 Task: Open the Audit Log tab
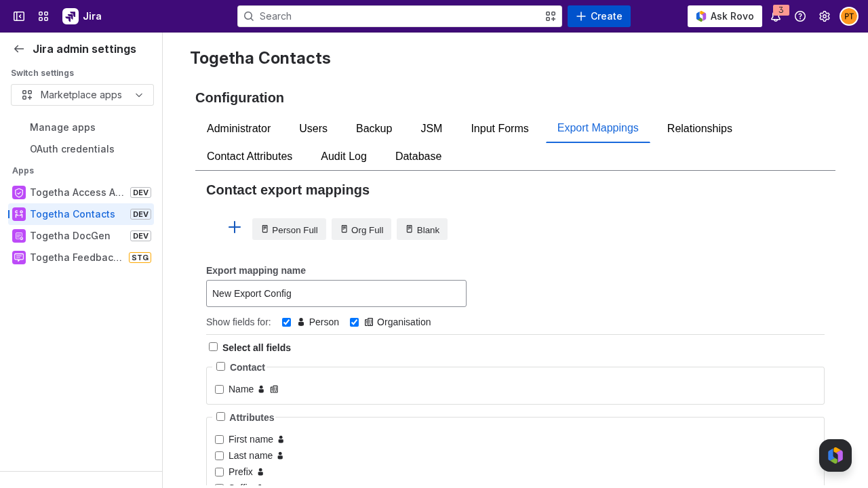click(x=344, y=157)
